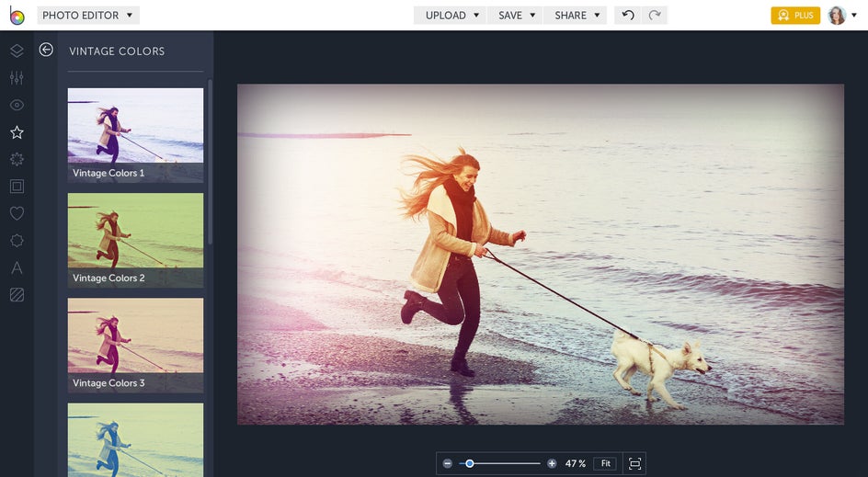Screen dimensions: 868x477
Task: Expand the account menu arrow
Action: click(x=854, y=16)
